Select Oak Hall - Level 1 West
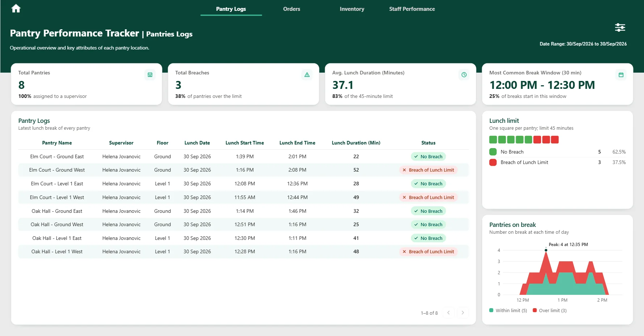The height and width of the screenshot is (336, 644). (243, 251)
